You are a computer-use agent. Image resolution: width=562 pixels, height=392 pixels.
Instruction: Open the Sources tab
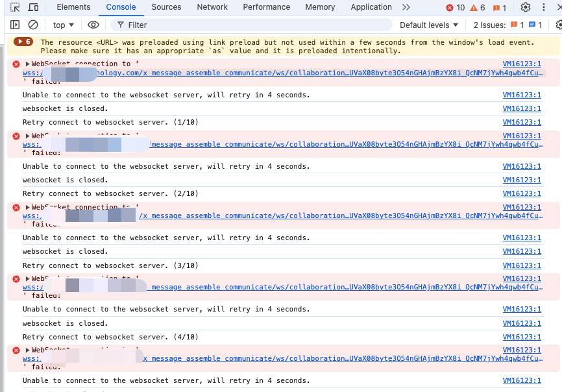(166, 7)
